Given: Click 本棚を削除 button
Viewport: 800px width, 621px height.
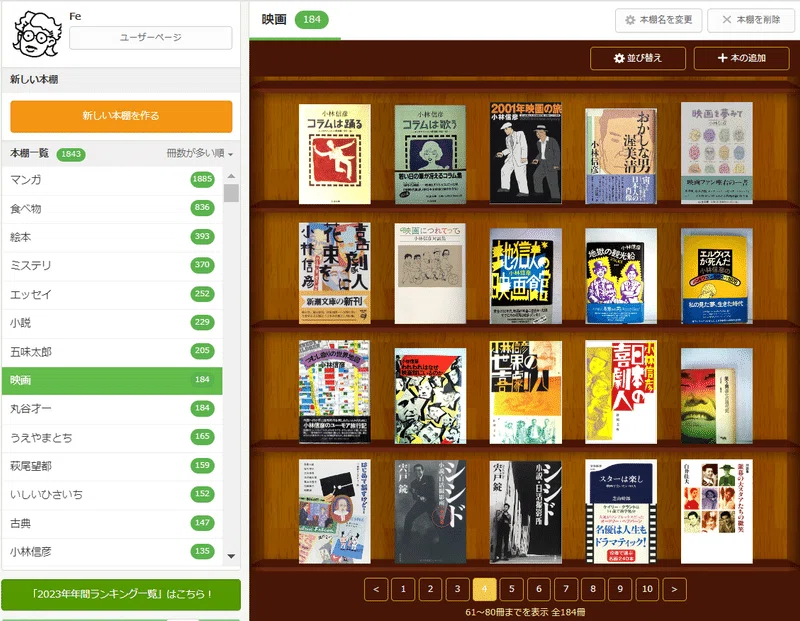Looking at the screenshot, I should pyautogui.click(x=751, y=20).
